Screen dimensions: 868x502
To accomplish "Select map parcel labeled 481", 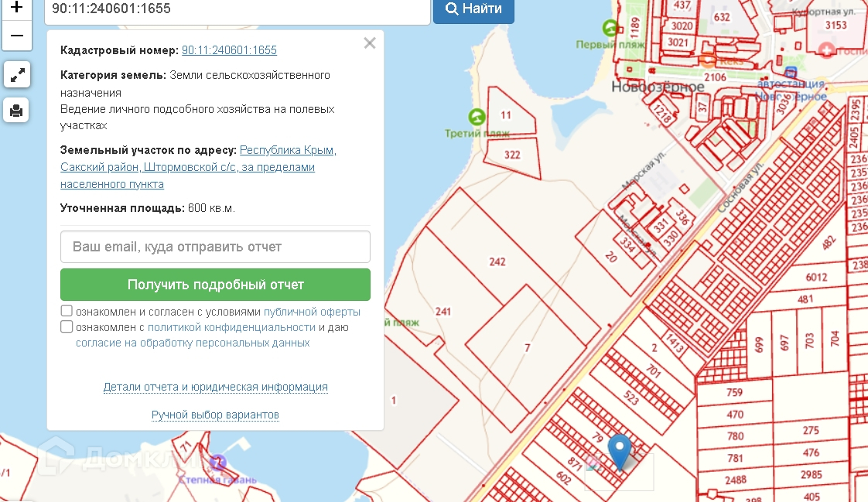I will pos(805,299).
